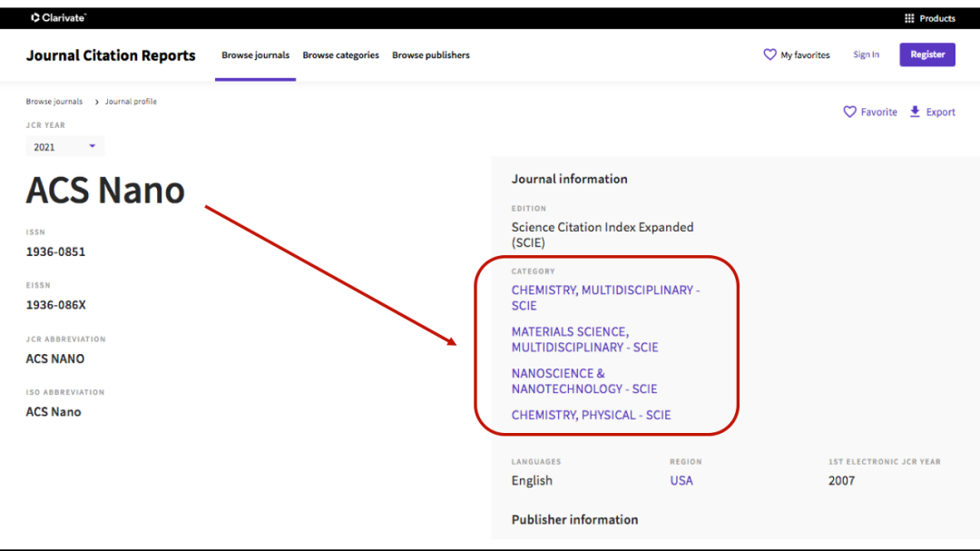Click ISSN value 1936-0851
The image size is (980, 551).
55,251
